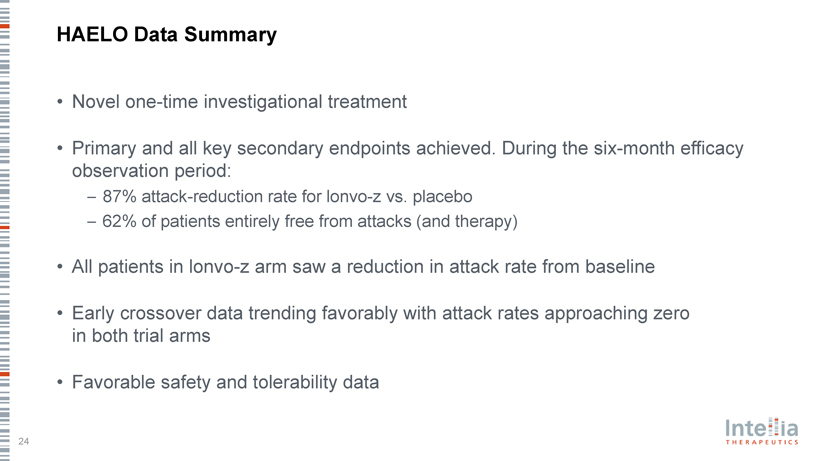The width and height of the screenshot is (820, 461).
Task: Click the bullet dot before Novel one-time
Action: pyautogui.click(x=61, y=102)
